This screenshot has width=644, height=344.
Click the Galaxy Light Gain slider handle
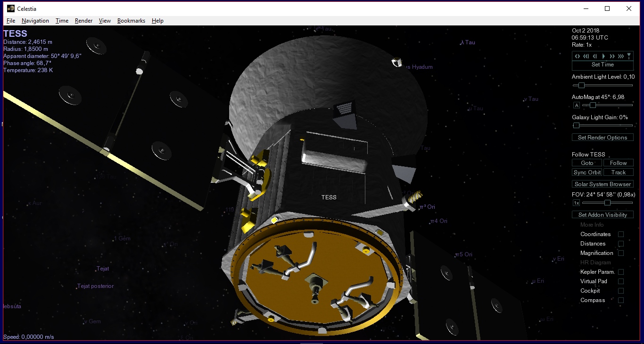click(x=576, y=125)
